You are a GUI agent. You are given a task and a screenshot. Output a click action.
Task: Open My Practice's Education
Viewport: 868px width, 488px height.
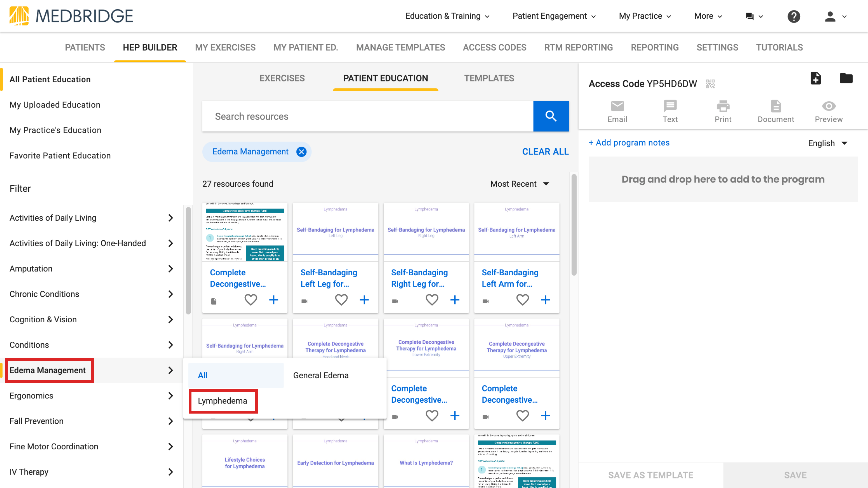(55, 130)
